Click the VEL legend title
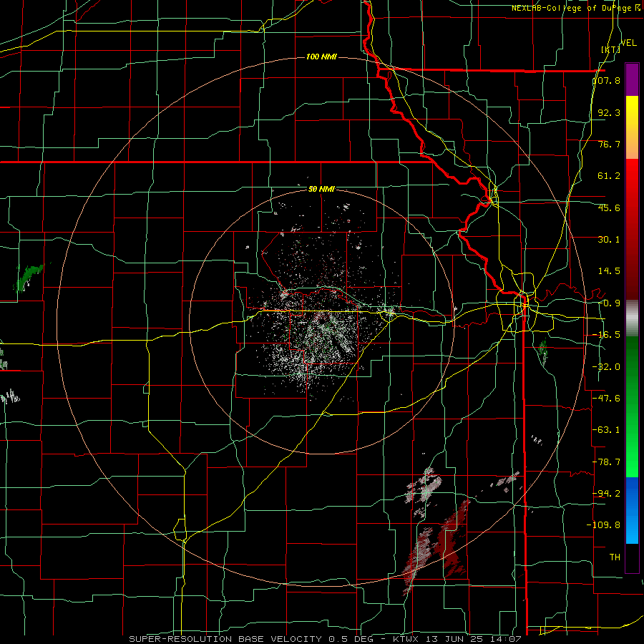 click(x=628, y=43)
